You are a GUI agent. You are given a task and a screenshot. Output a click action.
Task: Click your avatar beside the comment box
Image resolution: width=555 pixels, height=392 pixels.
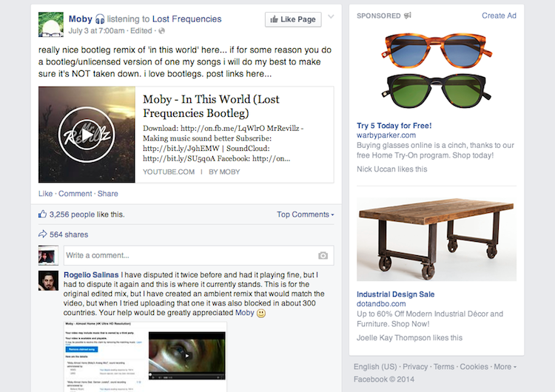(49, 255)
